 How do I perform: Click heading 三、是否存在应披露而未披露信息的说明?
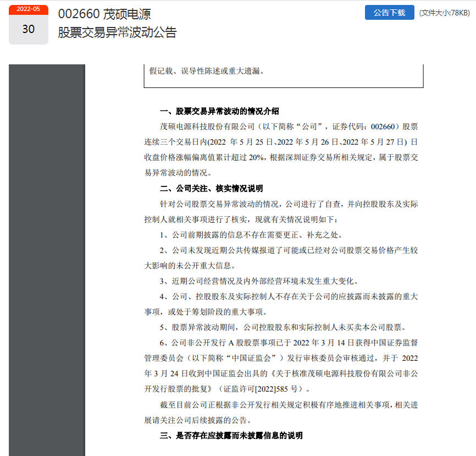coord(231,436)
